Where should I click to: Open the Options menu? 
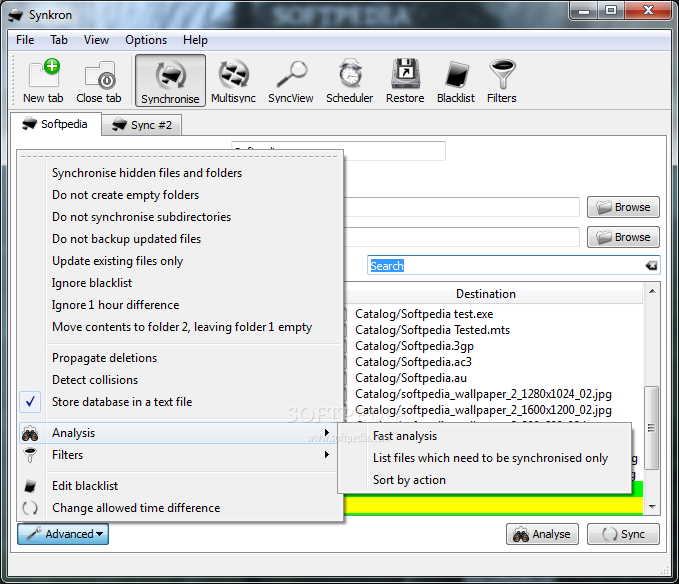146,40
